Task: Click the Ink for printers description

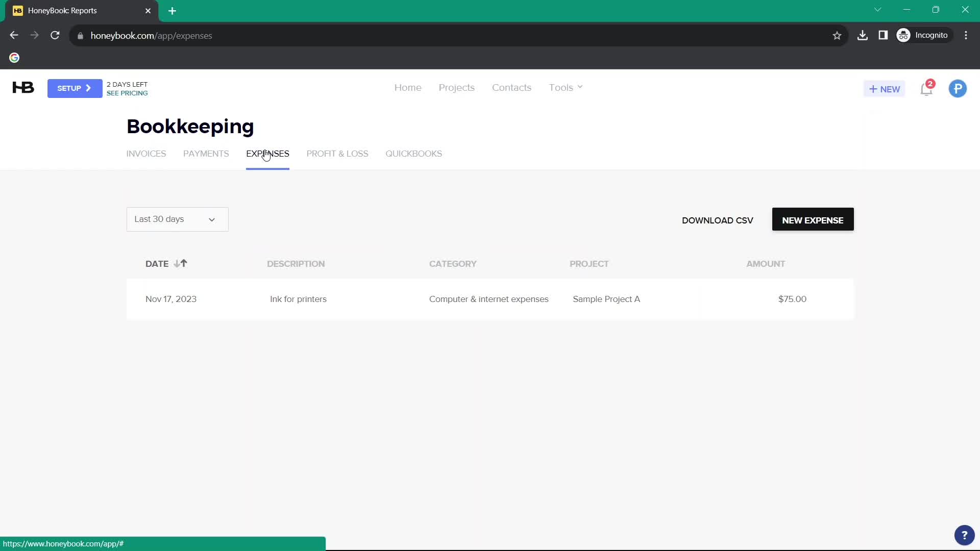Action: [x=298, y=299]
